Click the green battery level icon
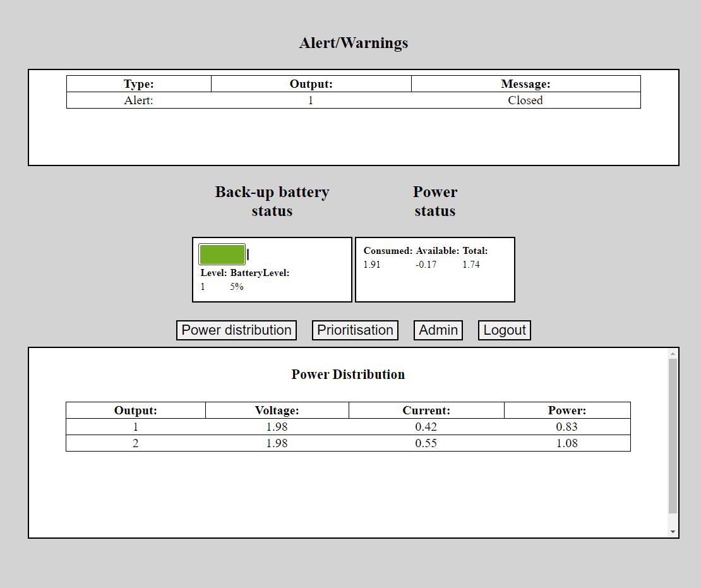This screenshot has height=588, width=701. click(222, 255)
